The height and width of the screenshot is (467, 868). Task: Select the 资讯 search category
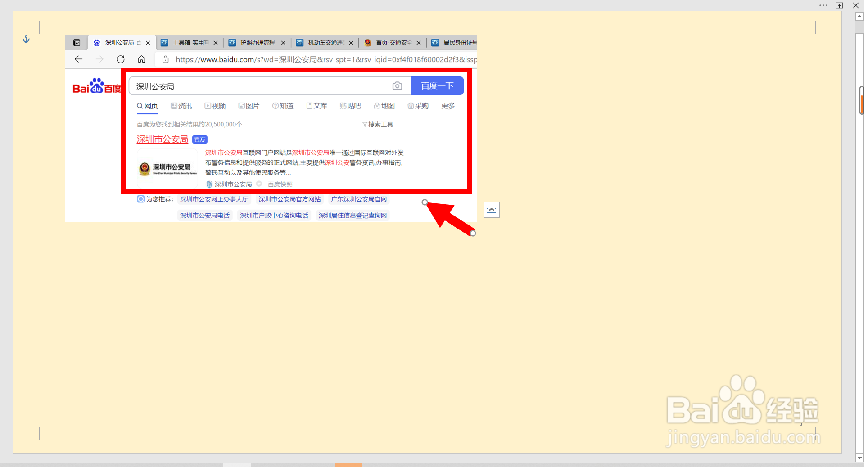pyautogui.click(x=181, y=106)
